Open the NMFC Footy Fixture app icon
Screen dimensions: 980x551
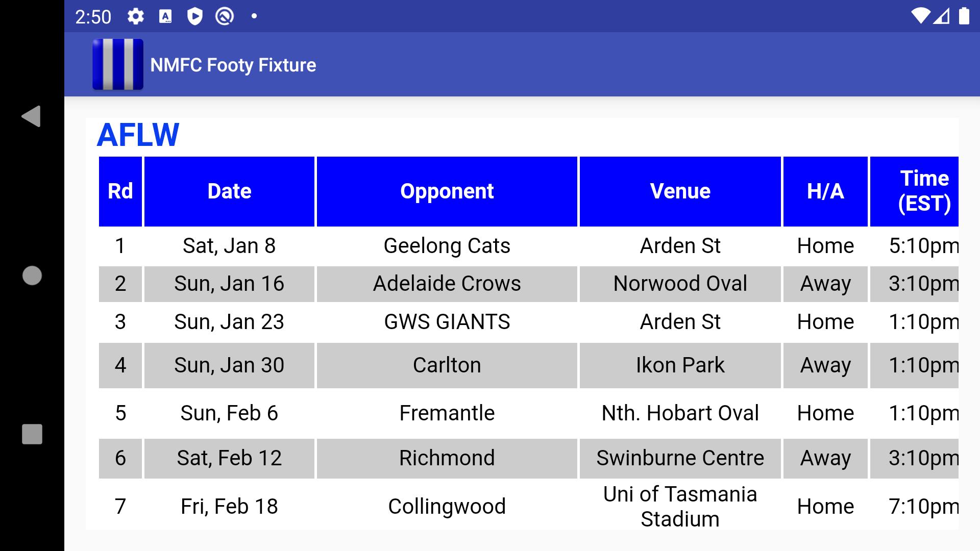(118, 64)
